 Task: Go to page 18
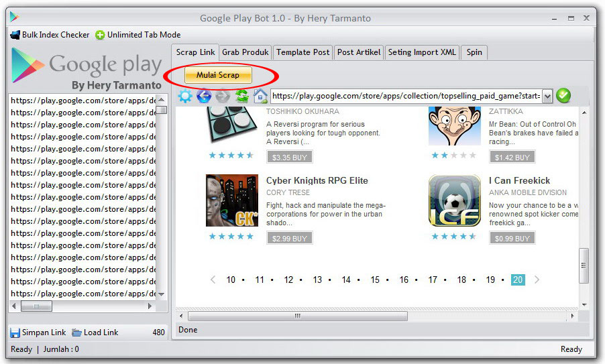pyautogui.click(x=461, y=280)
